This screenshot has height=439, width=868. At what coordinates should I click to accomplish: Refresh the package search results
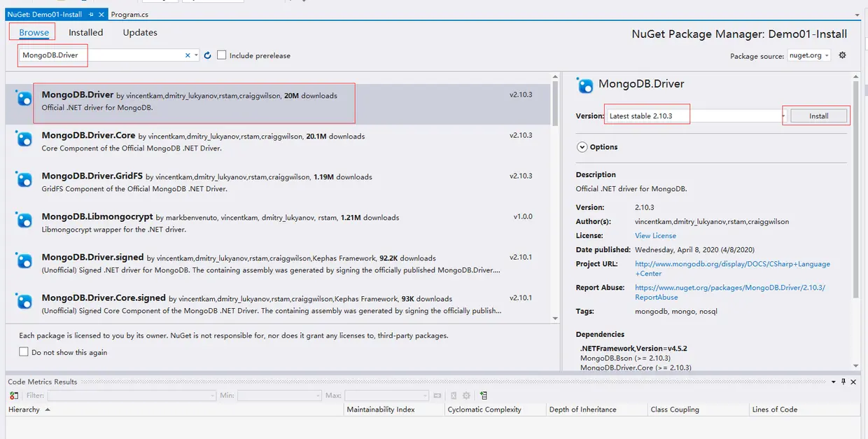(x=208, y=55)
